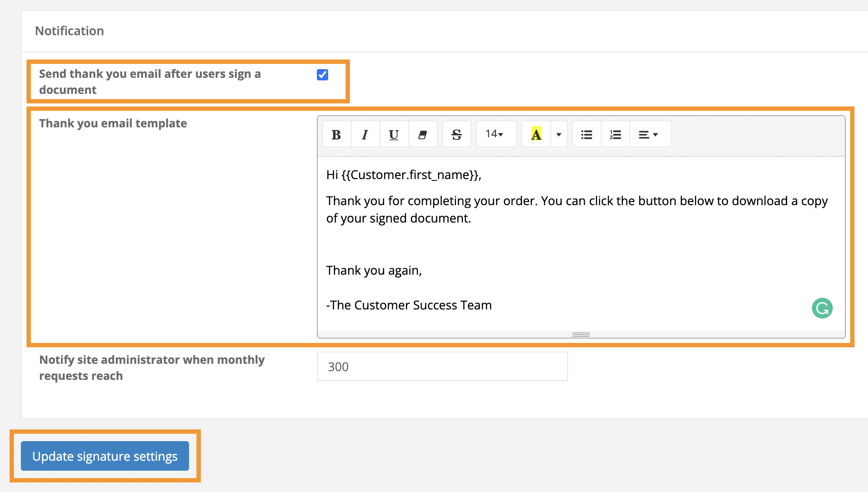This screenshot has height=492, width=868.
Task: Grab the editor resize handle at the bottom
Action: pos(581,334)
